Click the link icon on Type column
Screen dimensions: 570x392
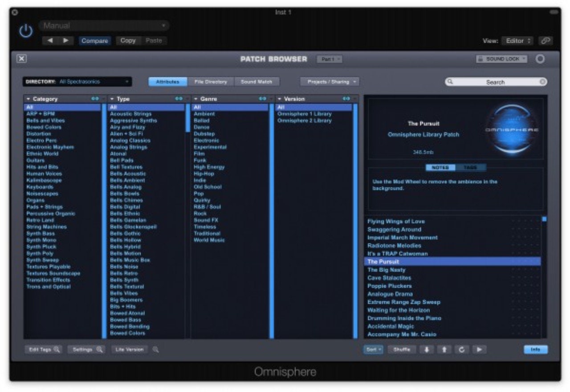click(x=179, y=99)
